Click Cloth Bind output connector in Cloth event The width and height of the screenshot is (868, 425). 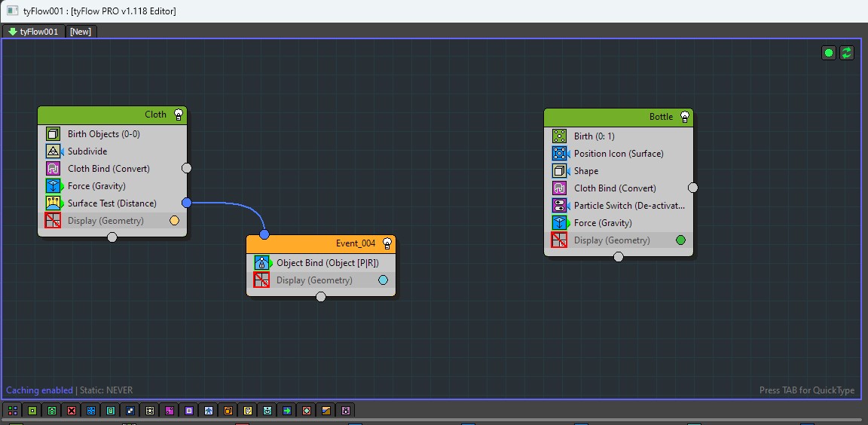click(x=187, y=168)
